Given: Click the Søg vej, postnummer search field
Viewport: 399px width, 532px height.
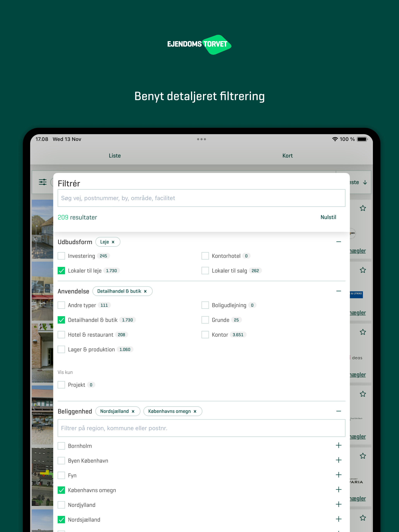Looking at the screenshot, I should [x=201, y=198].
